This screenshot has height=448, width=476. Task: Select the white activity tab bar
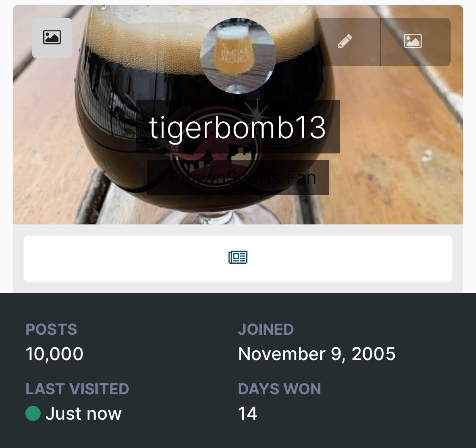(238, 258)
